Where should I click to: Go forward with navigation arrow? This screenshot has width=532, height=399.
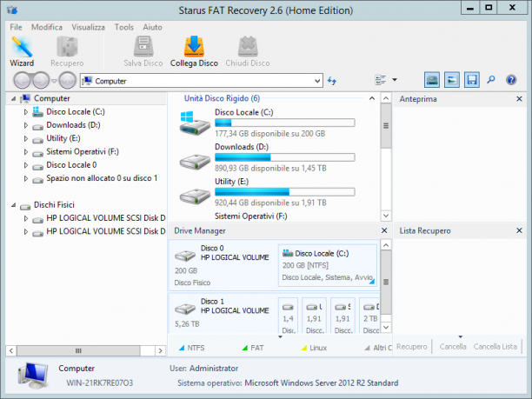click(x=41, y=81)
